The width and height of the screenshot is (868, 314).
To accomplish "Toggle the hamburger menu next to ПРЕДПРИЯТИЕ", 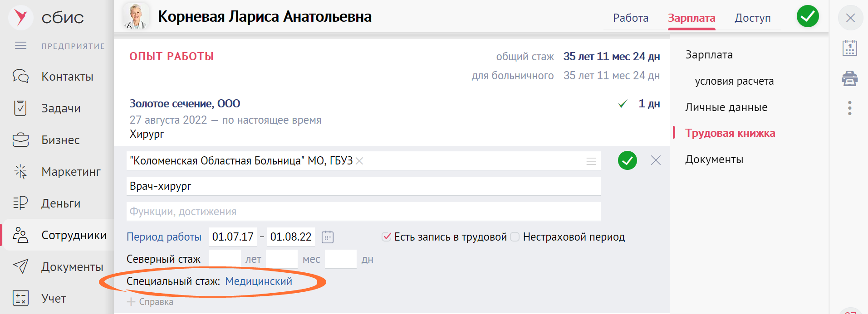I will click(x=21, y=46).
